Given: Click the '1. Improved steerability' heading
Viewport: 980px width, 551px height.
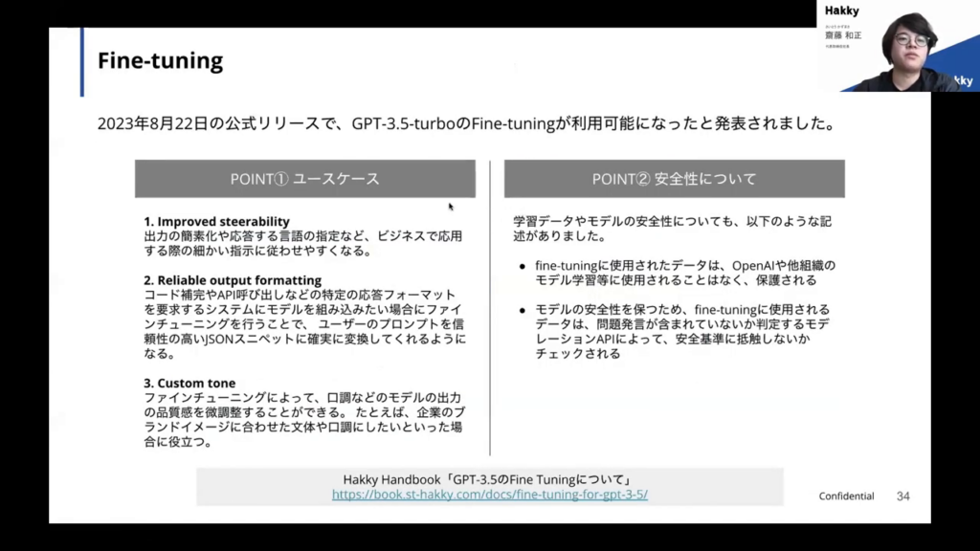Looking at the screenshot, I should click(x=216, y=222).
